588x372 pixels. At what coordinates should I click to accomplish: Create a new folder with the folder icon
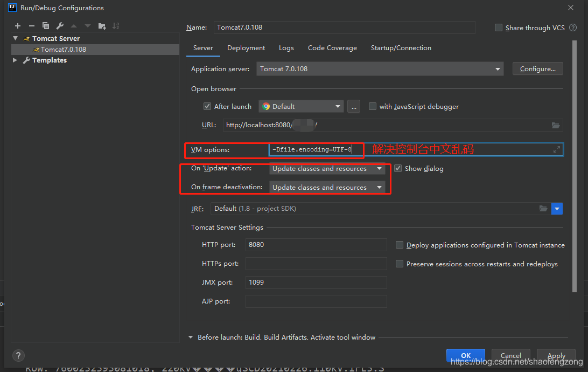[x=102, y=26]
